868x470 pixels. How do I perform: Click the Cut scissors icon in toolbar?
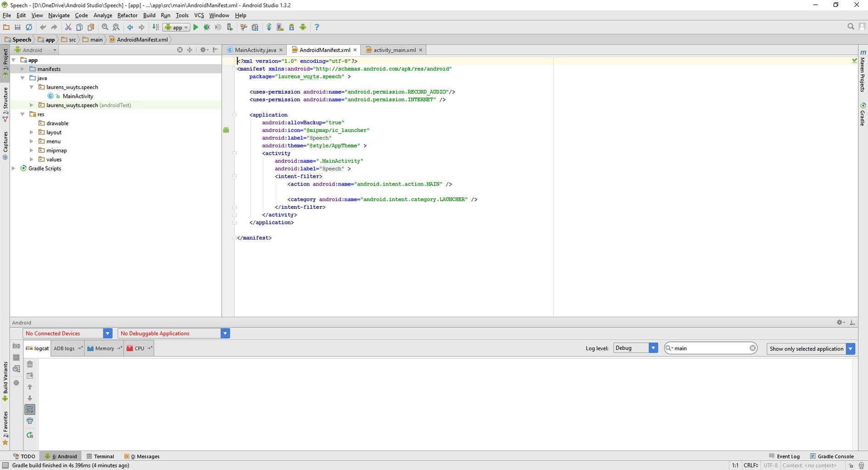(68, 28)
